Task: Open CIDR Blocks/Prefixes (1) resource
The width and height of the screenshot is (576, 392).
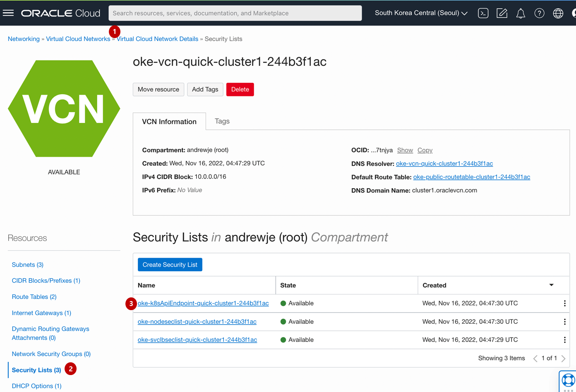Action: click(x=46, y=281)
